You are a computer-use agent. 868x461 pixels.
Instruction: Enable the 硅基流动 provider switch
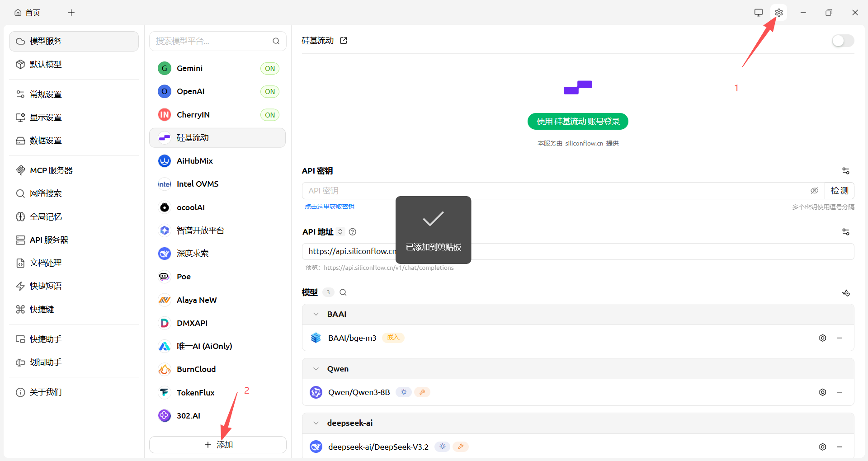(x=843, y=41)
